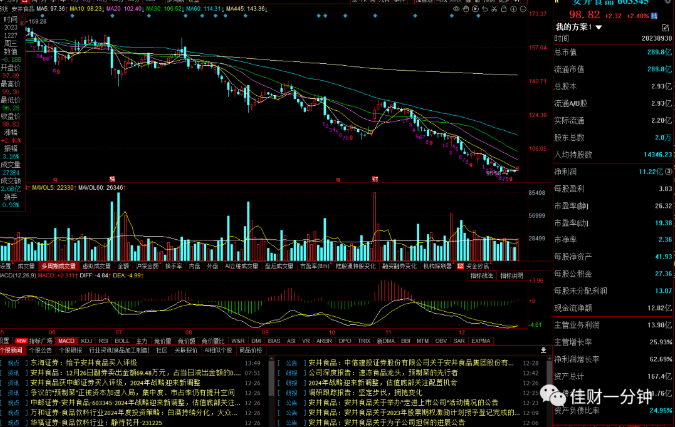676x427 pixels.
Task: Click the 指标战法 button
Action: click(x=482, y=276)
